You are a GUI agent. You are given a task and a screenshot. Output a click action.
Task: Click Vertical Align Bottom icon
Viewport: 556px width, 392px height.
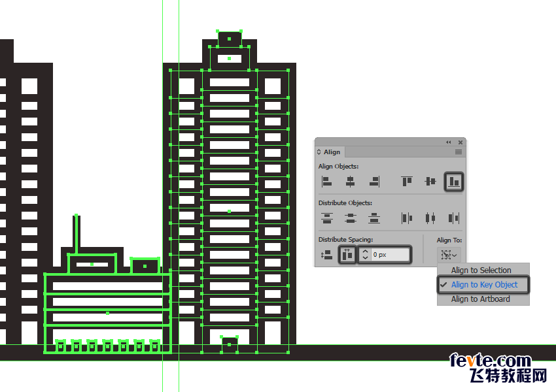(x=453, y=181)
